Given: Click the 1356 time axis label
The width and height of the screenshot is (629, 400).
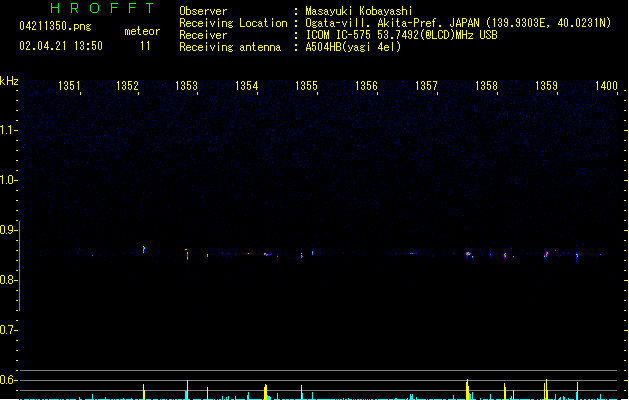Looking at the screenshot, I should (x=366, y=86).
